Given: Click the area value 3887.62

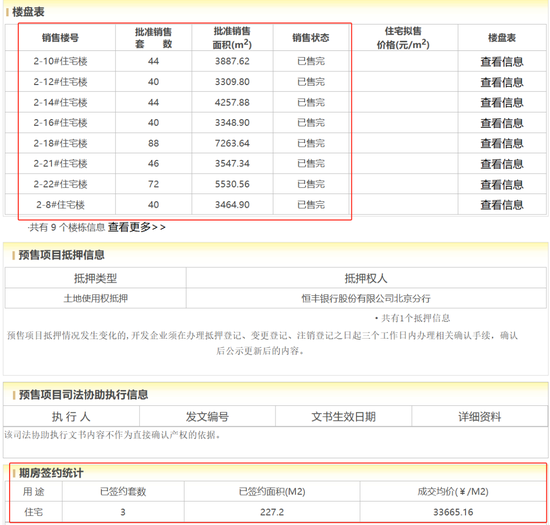Looking at the screenshot, I should [232, 61].
